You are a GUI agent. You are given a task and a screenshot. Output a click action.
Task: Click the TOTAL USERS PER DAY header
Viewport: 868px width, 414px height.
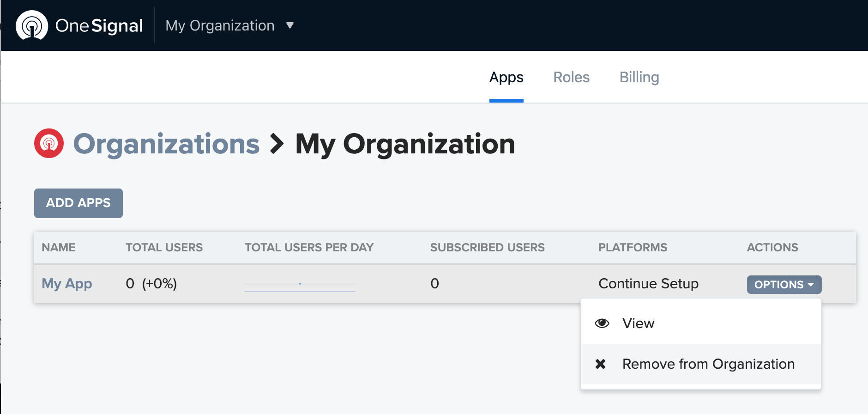point(309,247)
